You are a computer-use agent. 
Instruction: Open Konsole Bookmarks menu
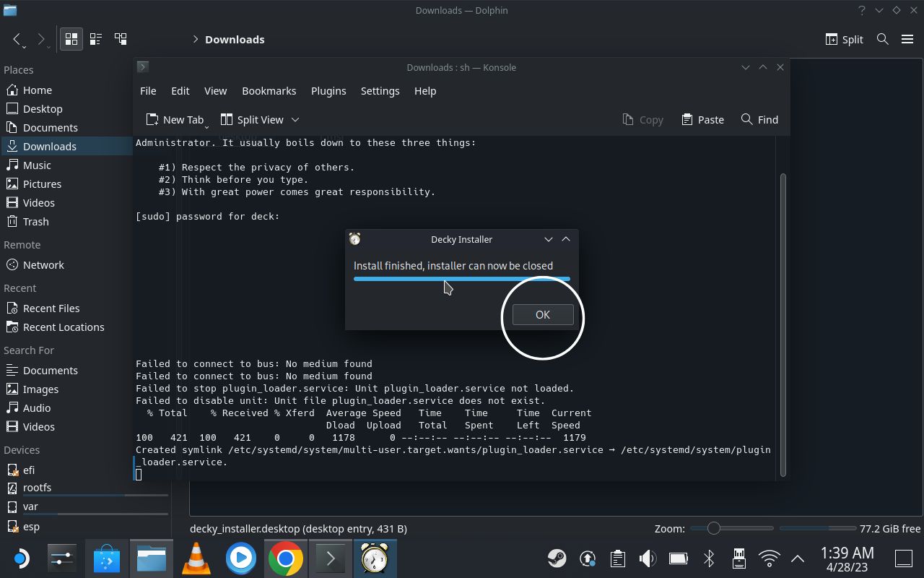tap(269, 90)
